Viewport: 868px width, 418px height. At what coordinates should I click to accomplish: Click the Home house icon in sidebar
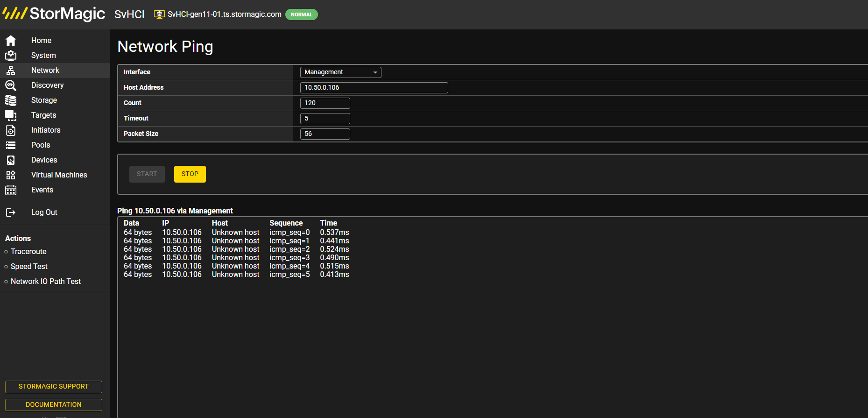pos(11,41)
